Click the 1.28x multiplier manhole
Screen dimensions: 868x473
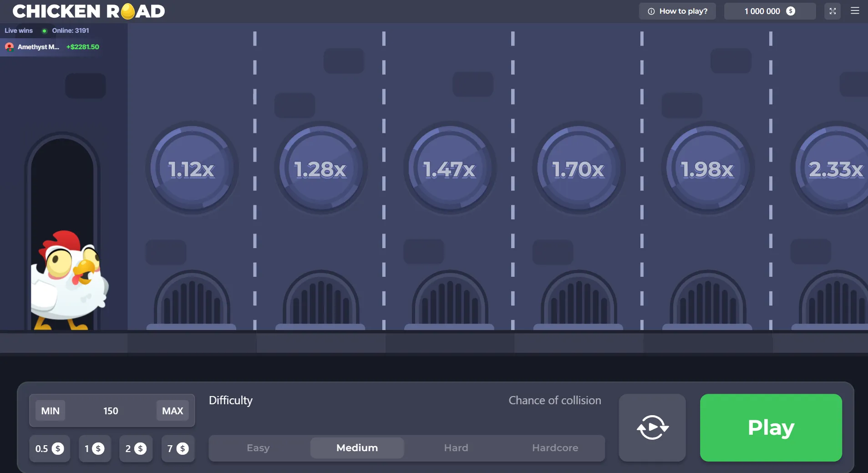coord(320,168)
